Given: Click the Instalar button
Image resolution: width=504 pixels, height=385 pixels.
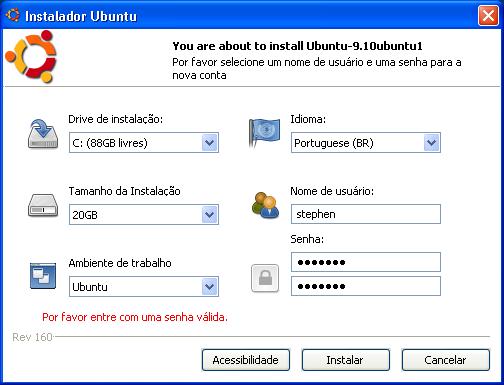Looking at the screenshot, I should [346, 360].
